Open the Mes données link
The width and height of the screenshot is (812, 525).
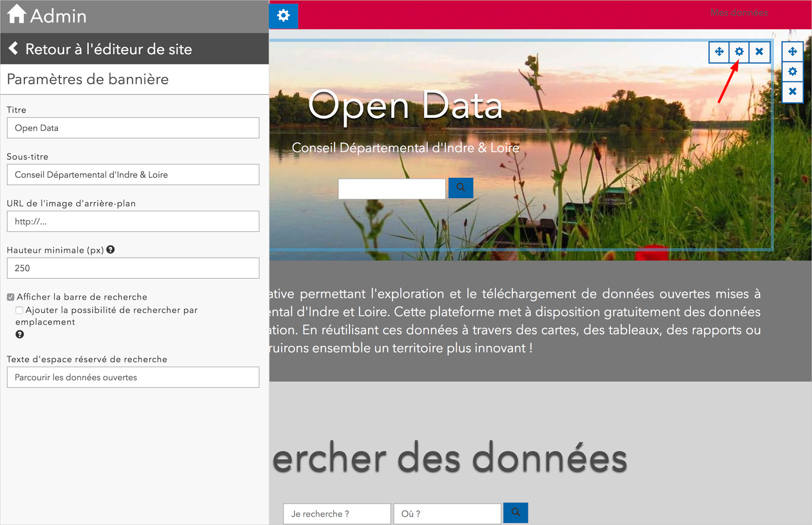tap(739, 13)
